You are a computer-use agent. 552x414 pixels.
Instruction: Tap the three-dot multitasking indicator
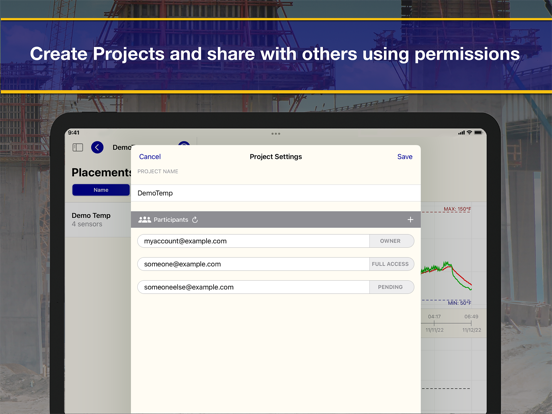coord(276,134)
